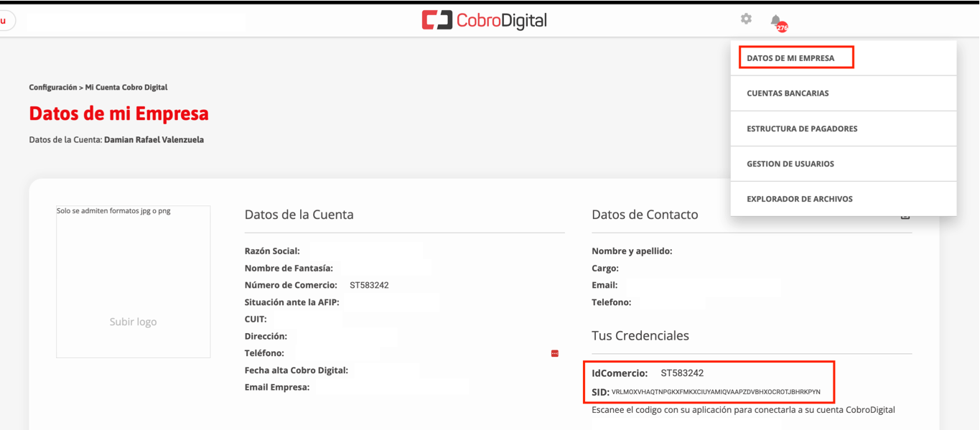980x430 pixels.
Task: Click the IdComercio value ST583242
Action: tap(682, 373)
